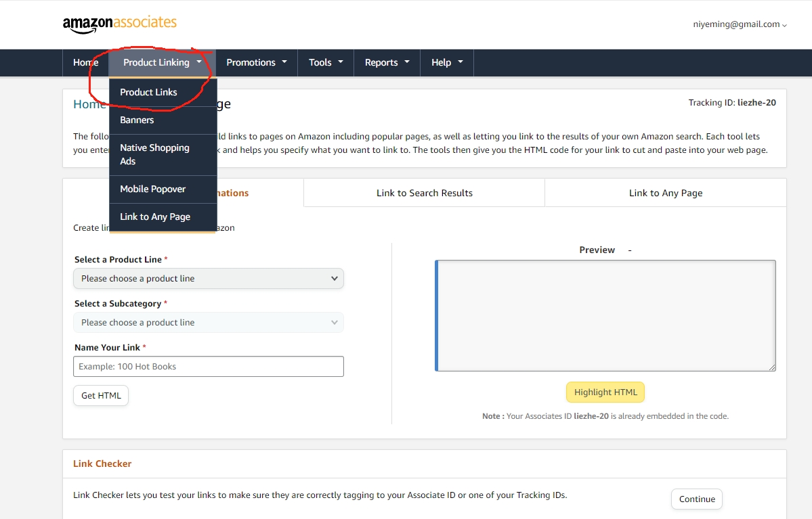Screen dimensions: 812x519
Task: Select Native Shopping Ads menu entry
Action: click(163, 155)
